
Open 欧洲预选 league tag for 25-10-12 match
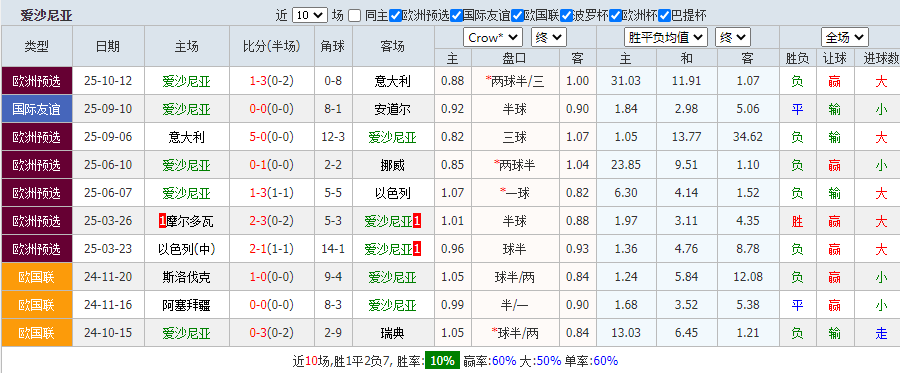pos(37,81)
